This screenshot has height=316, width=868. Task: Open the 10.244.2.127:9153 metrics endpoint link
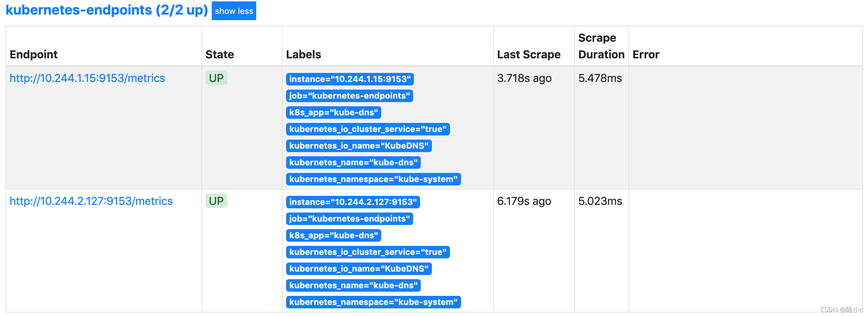(x=91, y=201)
